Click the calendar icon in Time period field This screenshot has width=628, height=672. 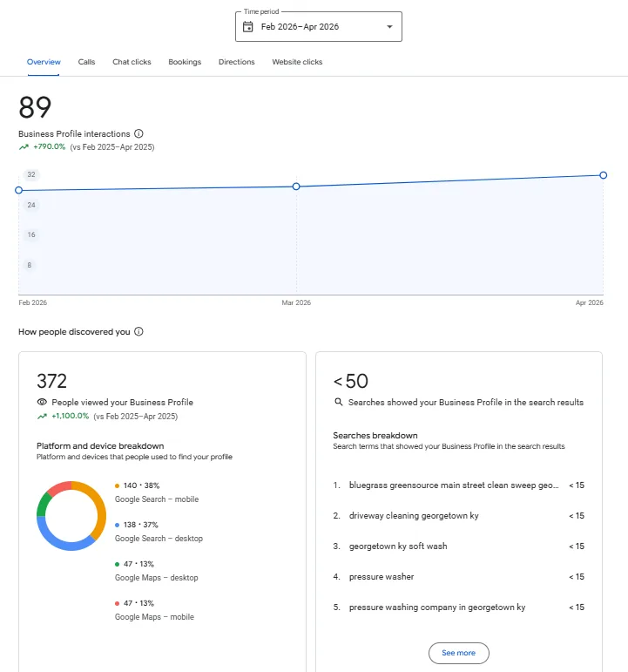[x=247, y=26]
